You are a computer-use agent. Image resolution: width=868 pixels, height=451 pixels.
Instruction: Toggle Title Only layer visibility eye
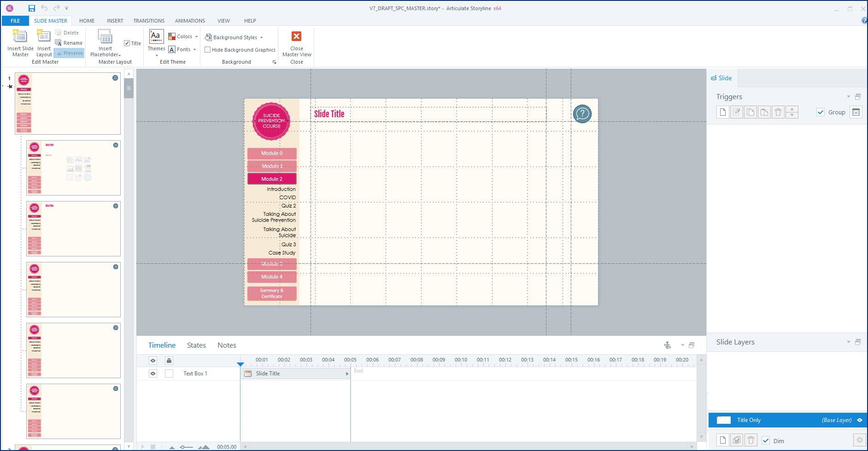pyautogui.click(x=860, y=420)
